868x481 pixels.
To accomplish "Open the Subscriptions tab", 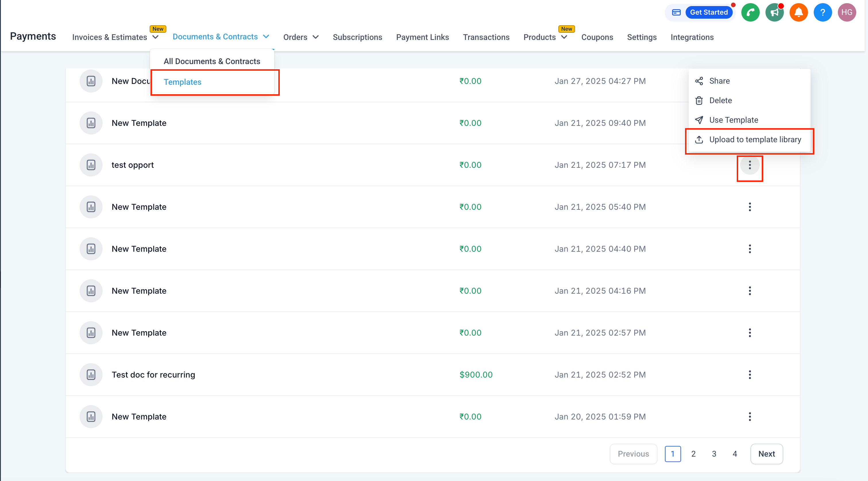I will coord(357,37).
